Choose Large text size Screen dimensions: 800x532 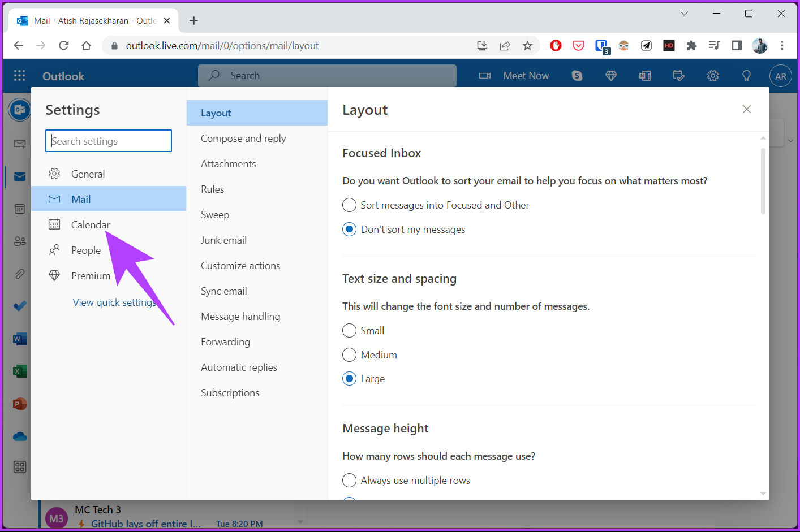364,379
